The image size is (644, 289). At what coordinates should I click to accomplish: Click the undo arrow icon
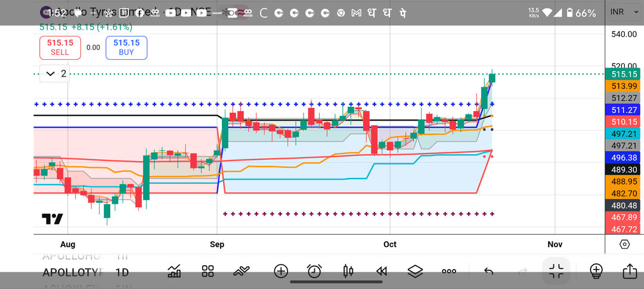(488, 272)
